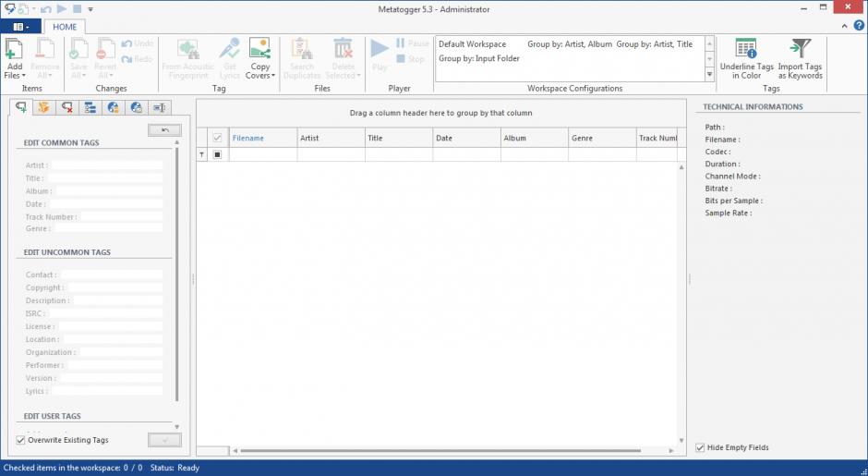Click the grid horizontal scrollbar thumb
The image size is (868, 476).
pos(440,451)
